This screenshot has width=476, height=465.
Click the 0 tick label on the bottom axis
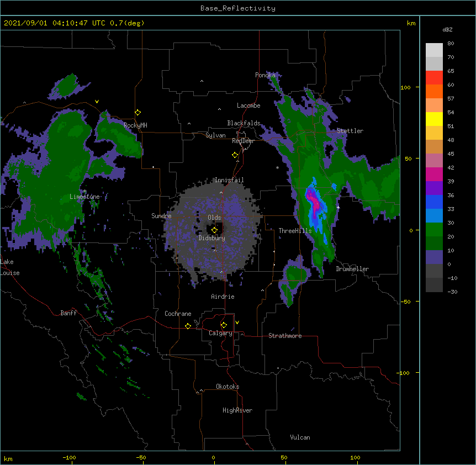coord(213,457)
